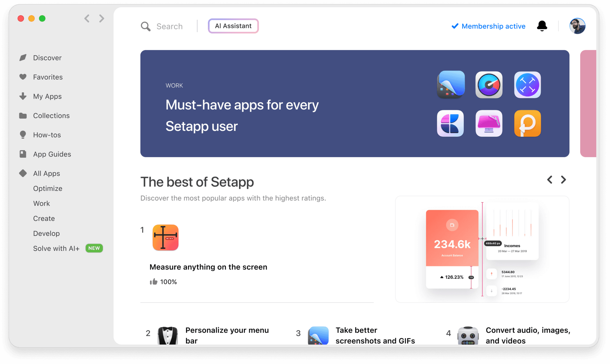Open Solve with AI+ marked NEW
The image size is (610, 364).
[56, 248]
